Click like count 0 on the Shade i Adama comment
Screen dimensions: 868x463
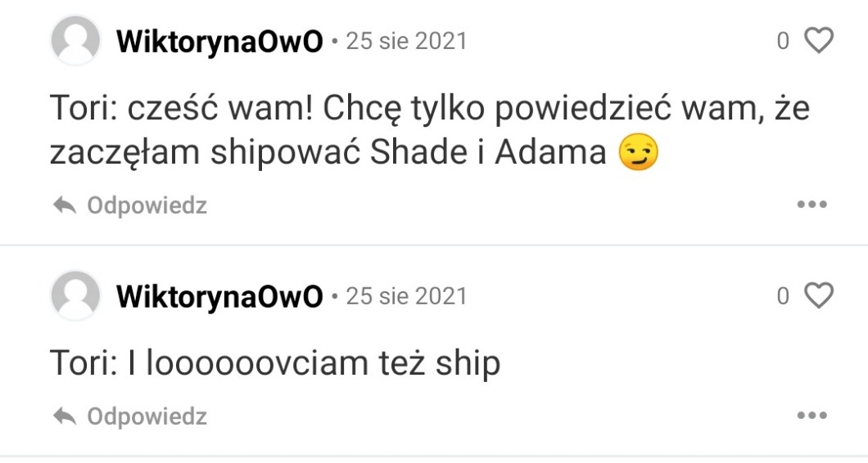tap(783, 41)
